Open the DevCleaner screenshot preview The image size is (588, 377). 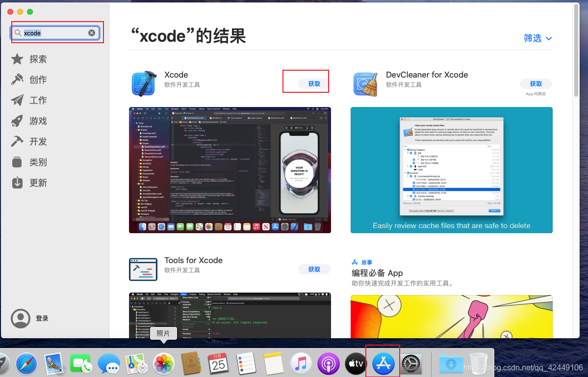[x=452, y=170]
